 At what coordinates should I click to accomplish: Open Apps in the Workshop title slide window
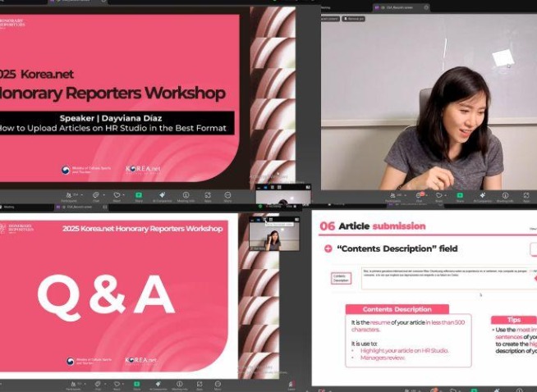point(208,197)
